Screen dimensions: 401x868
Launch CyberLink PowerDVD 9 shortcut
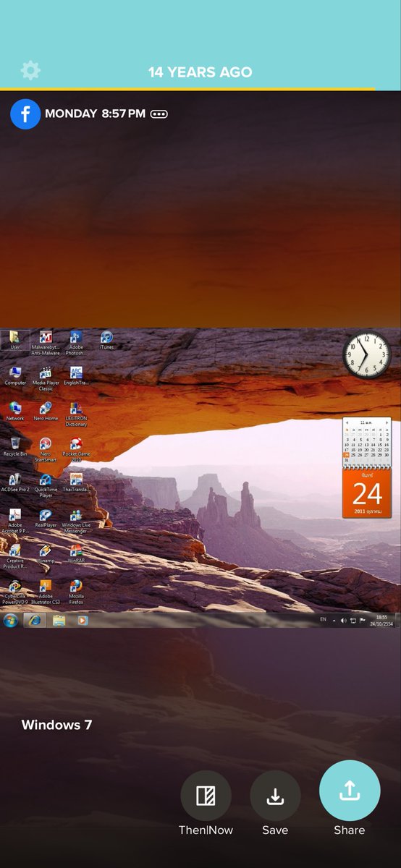15,592
